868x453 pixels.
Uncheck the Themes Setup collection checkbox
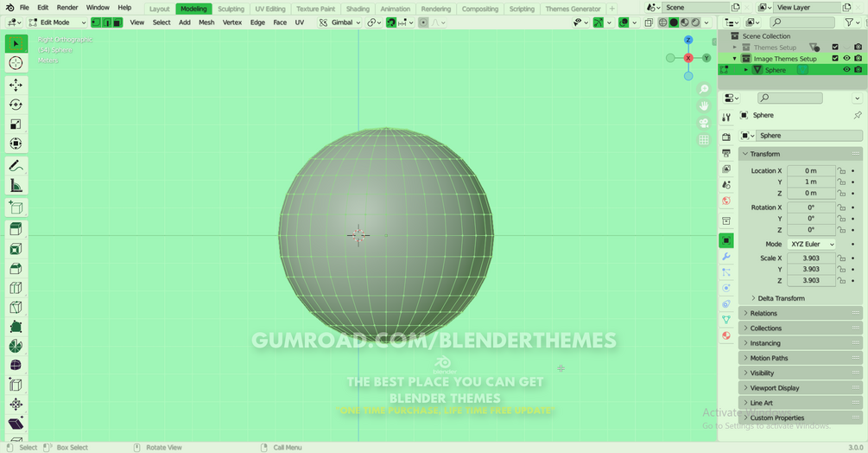pyautogui.click(x=835, y=47)
